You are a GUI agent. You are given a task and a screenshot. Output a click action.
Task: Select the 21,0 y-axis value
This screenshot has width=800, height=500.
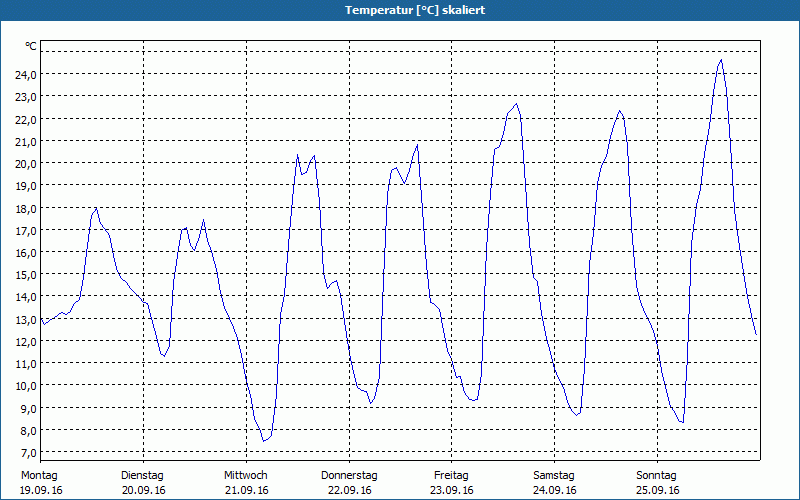click(x=26, y=141)
